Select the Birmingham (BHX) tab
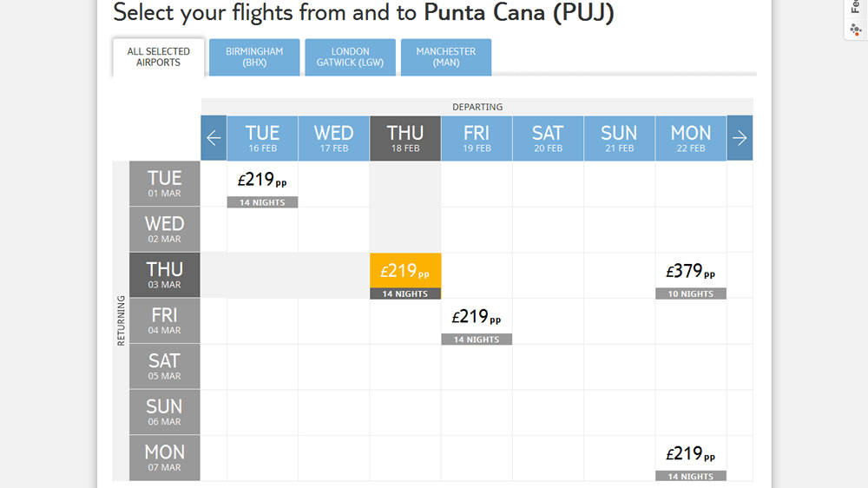This screenshot has width=868, height=488. (254, 57)
